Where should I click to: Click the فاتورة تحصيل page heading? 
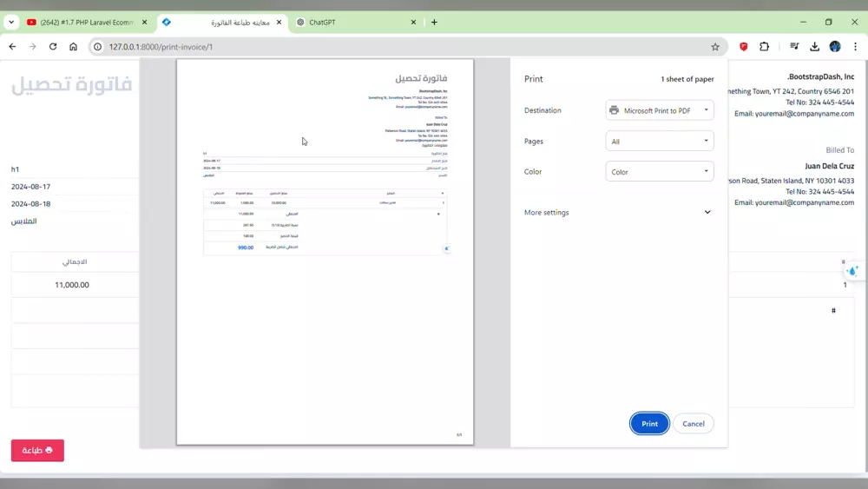[x=71, y=85]
